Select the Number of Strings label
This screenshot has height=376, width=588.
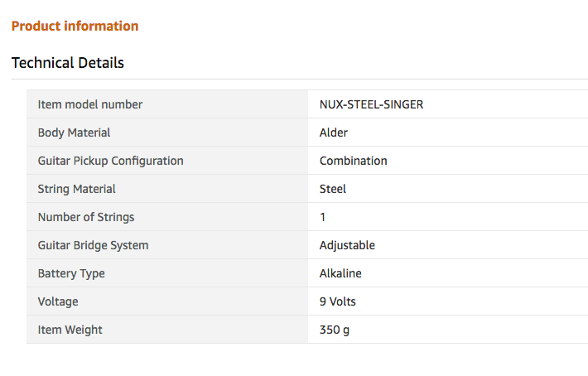[86, 217]
